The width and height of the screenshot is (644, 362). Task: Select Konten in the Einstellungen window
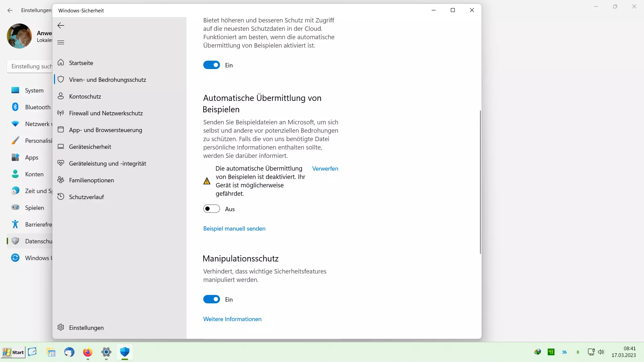click(x=30, y=174)
